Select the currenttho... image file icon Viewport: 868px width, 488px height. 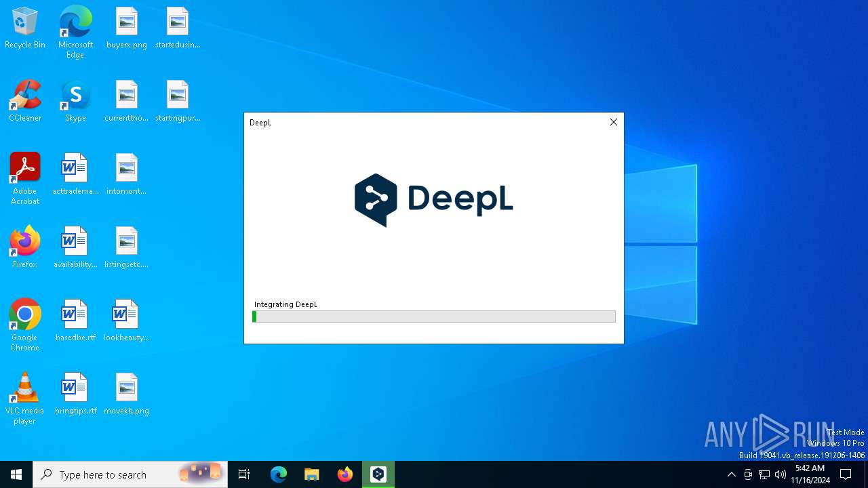pos(127,102)
